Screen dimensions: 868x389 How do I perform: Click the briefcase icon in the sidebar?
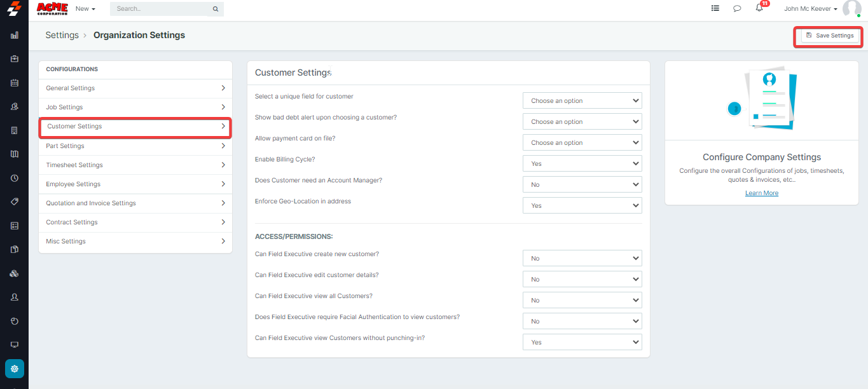point(14,59)
